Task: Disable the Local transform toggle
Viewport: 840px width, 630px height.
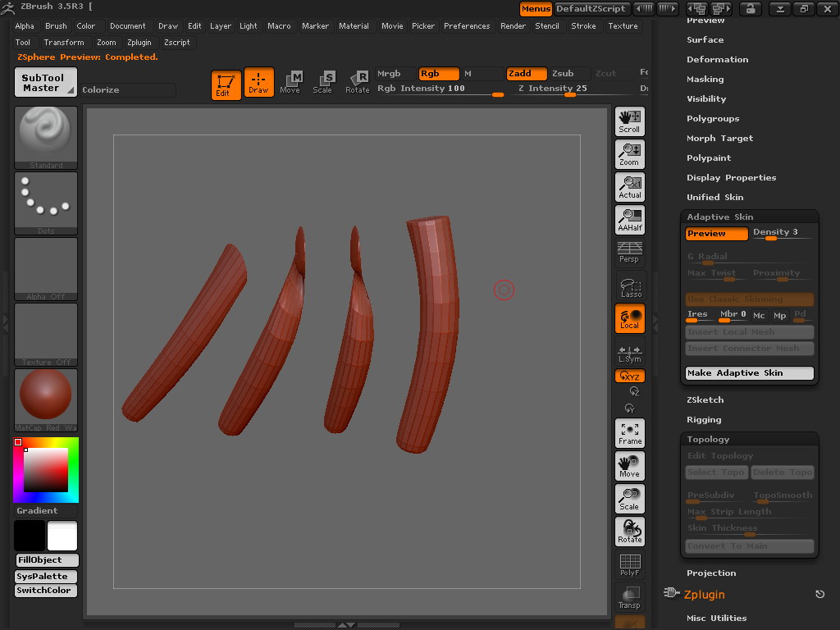Action: (x=629, y=318)
